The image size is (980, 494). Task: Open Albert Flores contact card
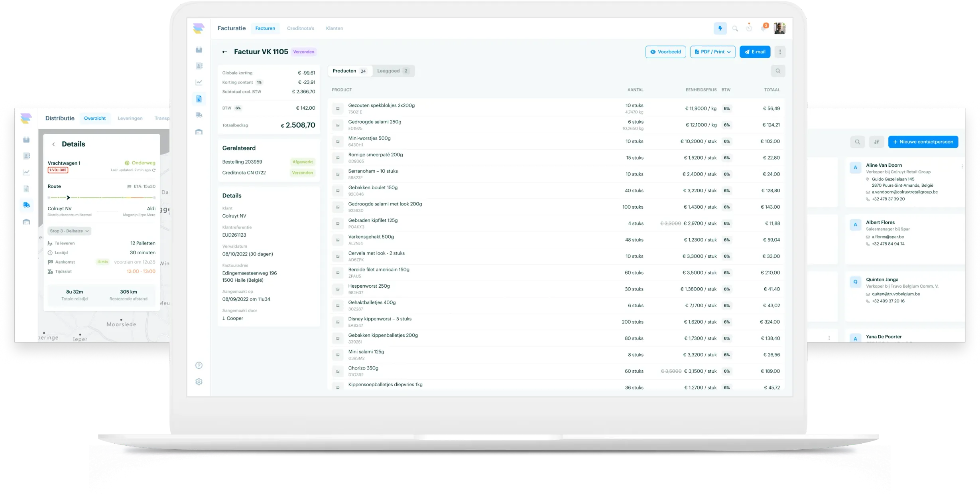coord(905,239)
